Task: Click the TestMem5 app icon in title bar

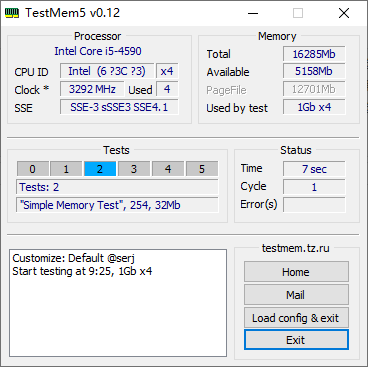Action: click(x=12, y=13)
